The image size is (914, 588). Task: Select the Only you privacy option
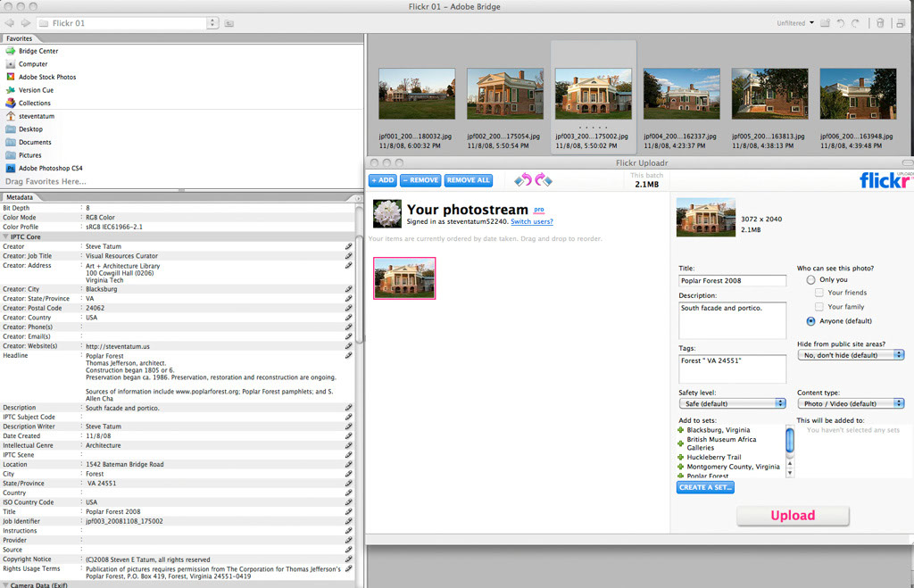[x=810, y=279]
